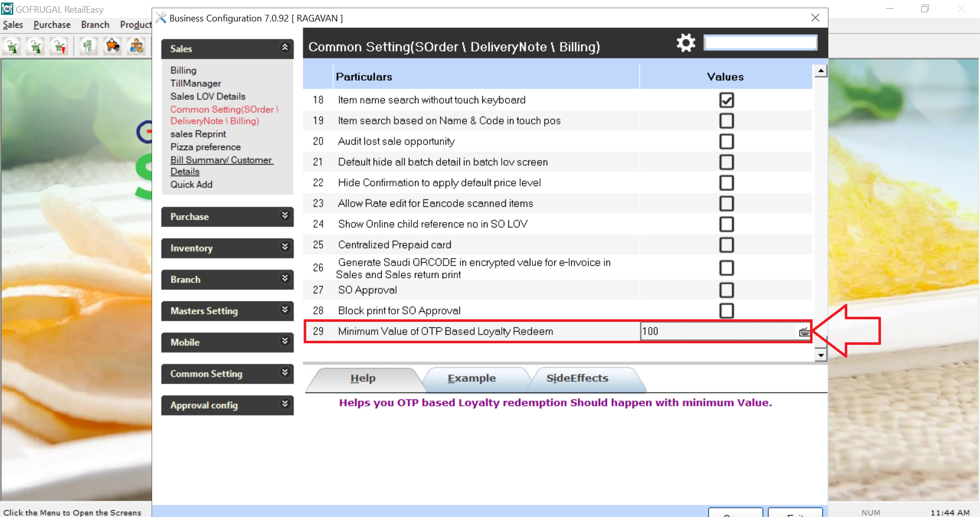The image size is (980, 517).
Task: Click the settings gear icon in header
Action: (686, 43)
